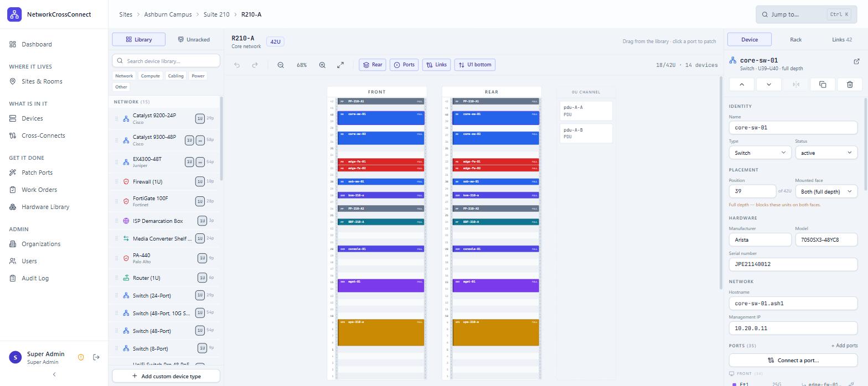Click Add custom device type

166,376
